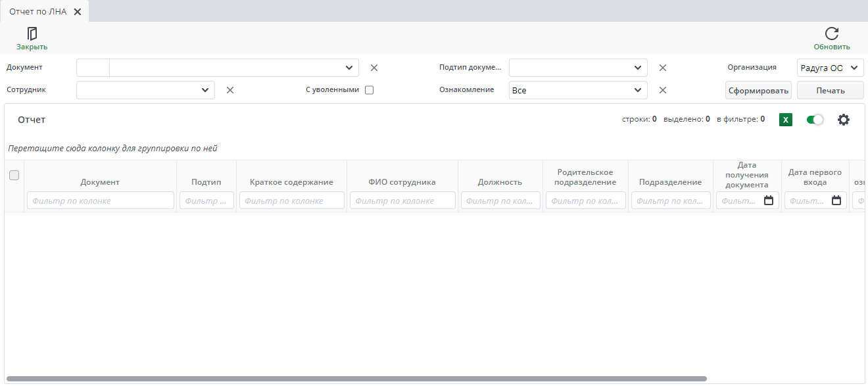Screen dimensions: 868x386
Task: Click the Закрыть door icon
Action: 32,34
